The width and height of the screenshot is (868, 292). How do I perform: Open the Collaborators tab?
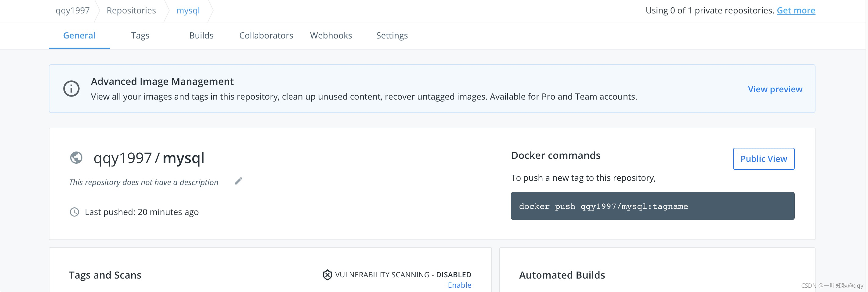pos(266,35)
